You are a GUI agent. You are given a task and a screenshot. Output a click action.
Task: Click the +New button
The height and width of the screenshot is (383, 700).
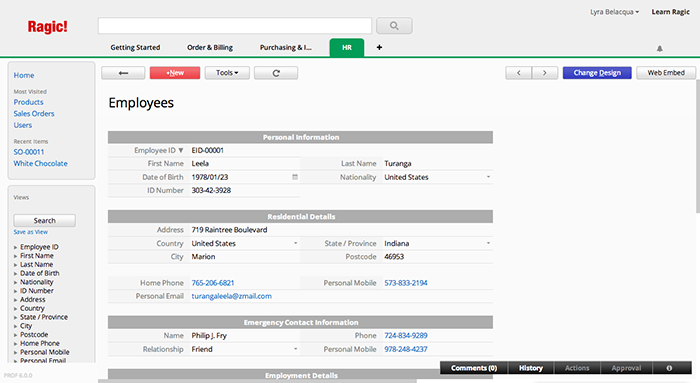[x=175, y=73]
